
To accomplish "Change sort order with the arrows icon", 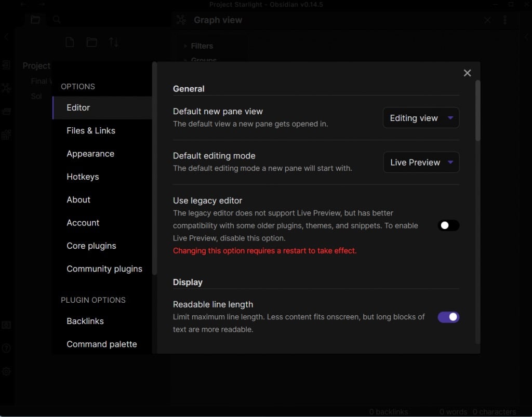I will coord(113,43).
